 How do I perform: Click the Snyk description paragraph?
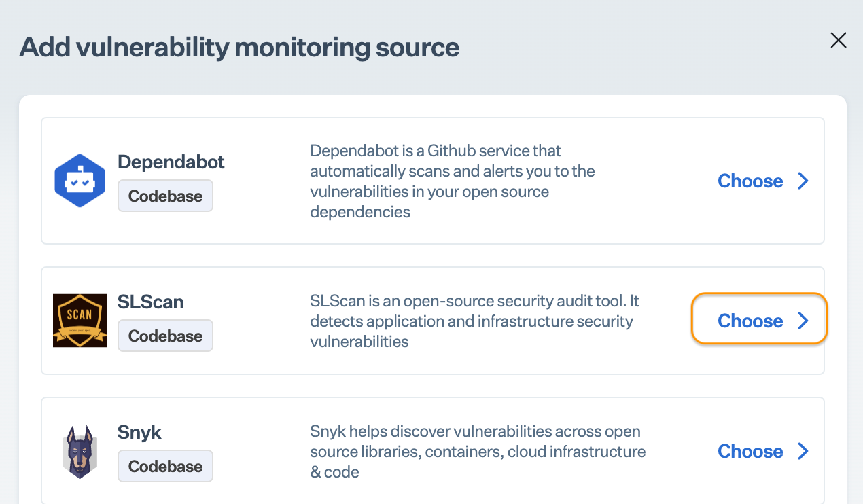click(478, 451)
